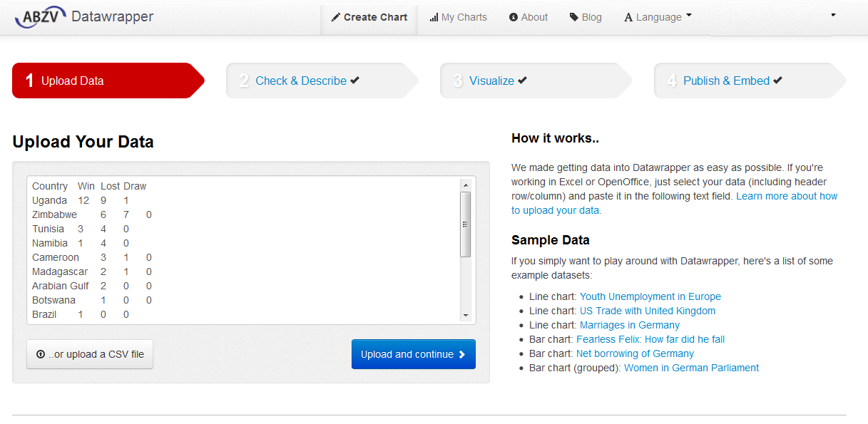Click the Uganda row in data text
Viewport: 868px width, 424px height.
(x=81, y=200)
